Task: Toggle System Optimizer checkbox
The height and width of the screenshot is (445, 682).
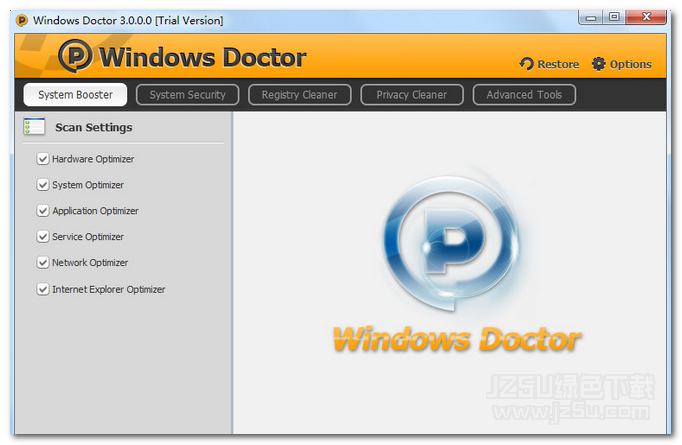Action: coord(43,185)
